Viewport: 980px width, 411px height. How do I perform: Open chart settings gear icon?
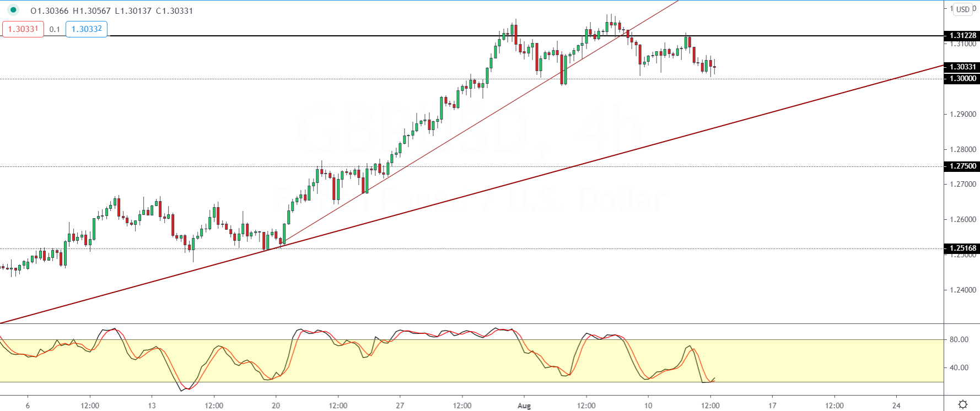[x=963, y=404]
